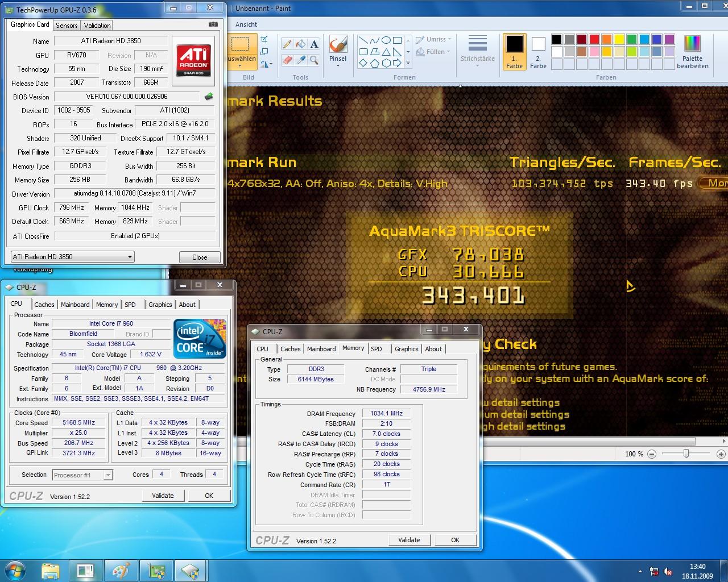Click the GPU-Z camera screenshot icon
Screen dimensions: 728x582
213,24
